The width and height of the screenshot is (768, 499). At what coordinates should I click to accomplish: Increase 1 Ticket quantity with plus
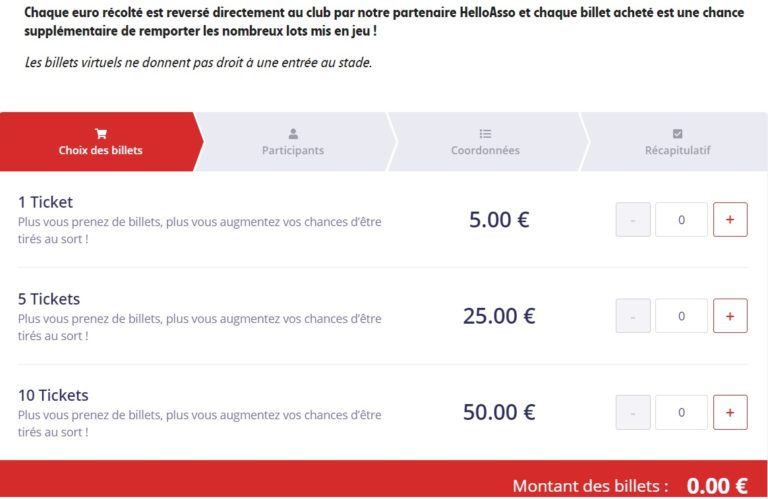point(730,220)
